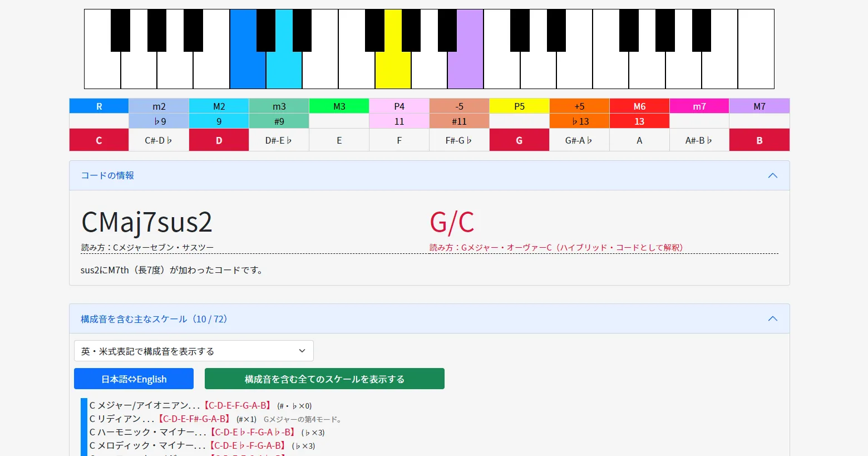Click the C メジャー/アイオニアン scale row
This screenshot has height=456, width=868.
200,405
